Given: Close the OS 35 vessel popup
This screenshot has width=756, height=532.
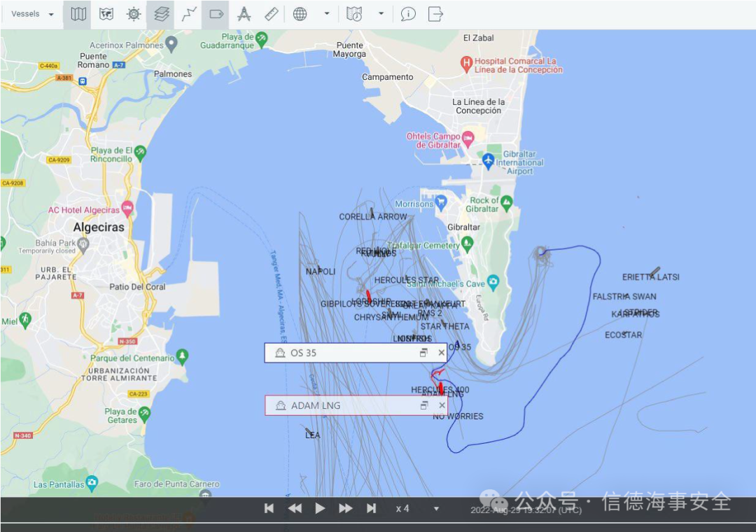Looking at the screenshot, I should click(x=441, y=353).
